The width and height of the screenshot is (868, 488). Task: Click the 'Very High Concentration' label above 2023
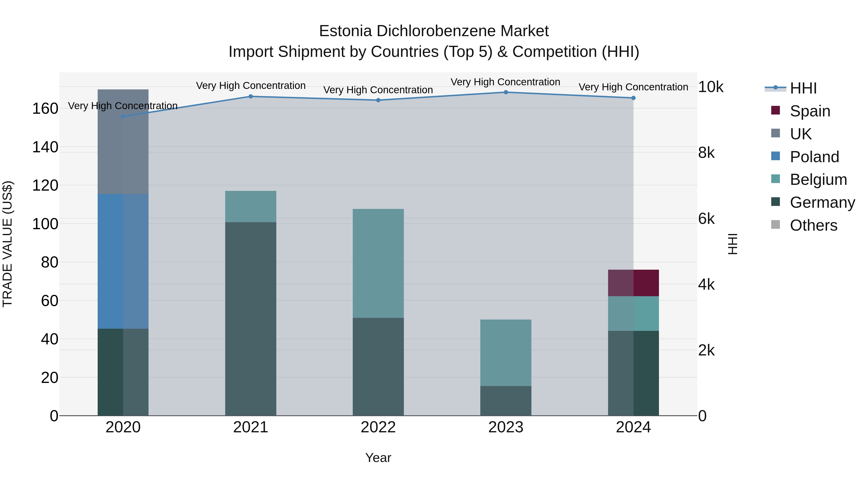click(x=505, y=82)
